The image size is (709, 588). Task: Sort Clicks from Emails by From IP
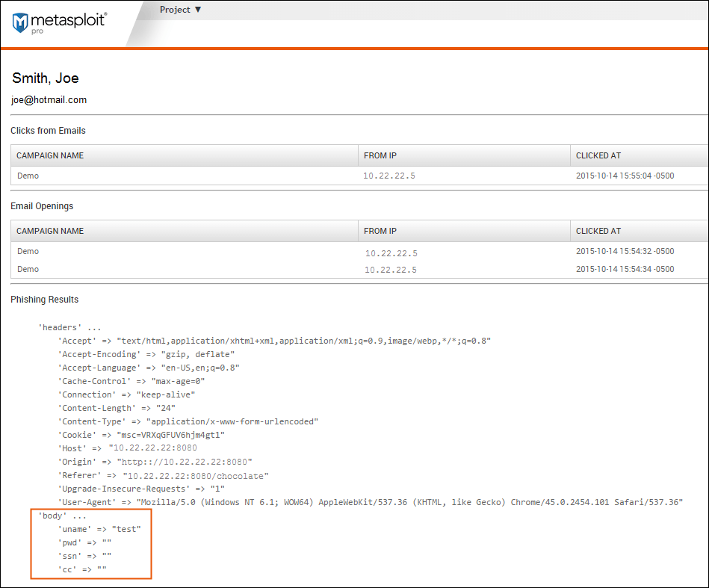click(x=380, y=155)
